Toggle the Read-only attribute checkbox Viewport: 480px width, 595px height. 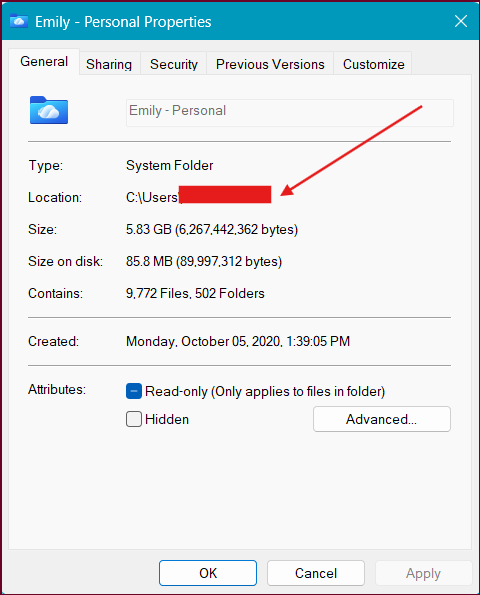(x=134, y=391)
